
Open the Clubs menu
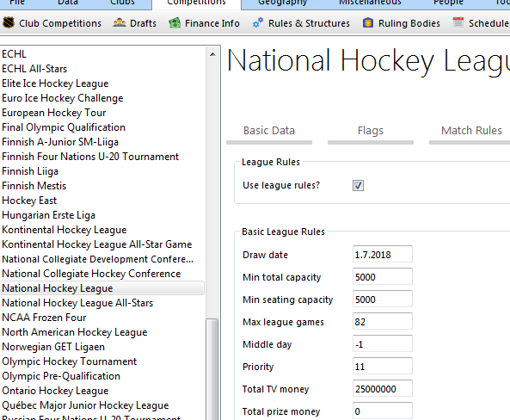tap(122, 3)
